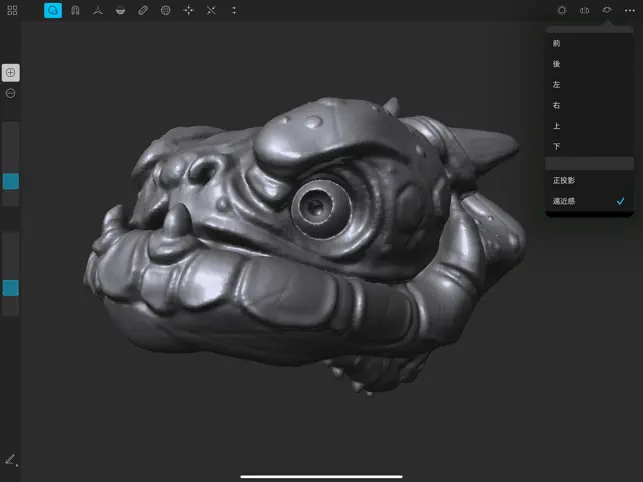The width and height of the screenshot is (643, 482).
Task: Choose the 右 (right) view
Action: coord(589,105)
